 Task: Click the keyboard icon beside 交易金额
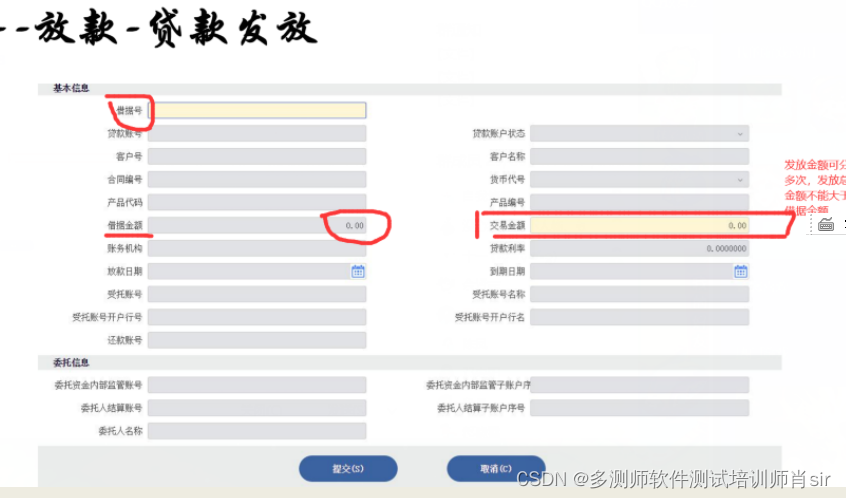(825, 224)
